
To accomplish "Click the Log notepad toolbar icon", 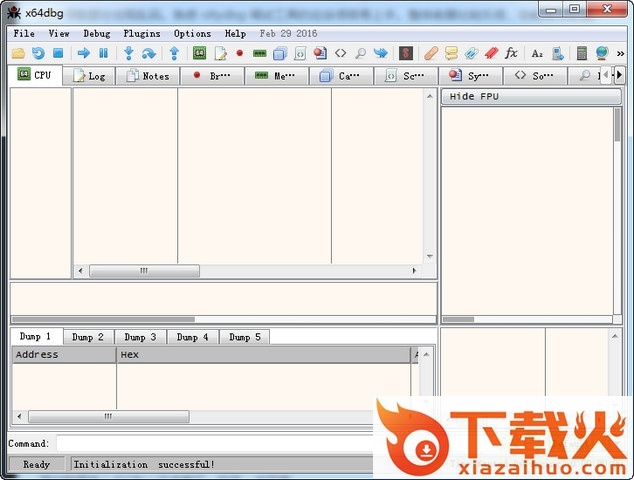I will coord(220,53).
